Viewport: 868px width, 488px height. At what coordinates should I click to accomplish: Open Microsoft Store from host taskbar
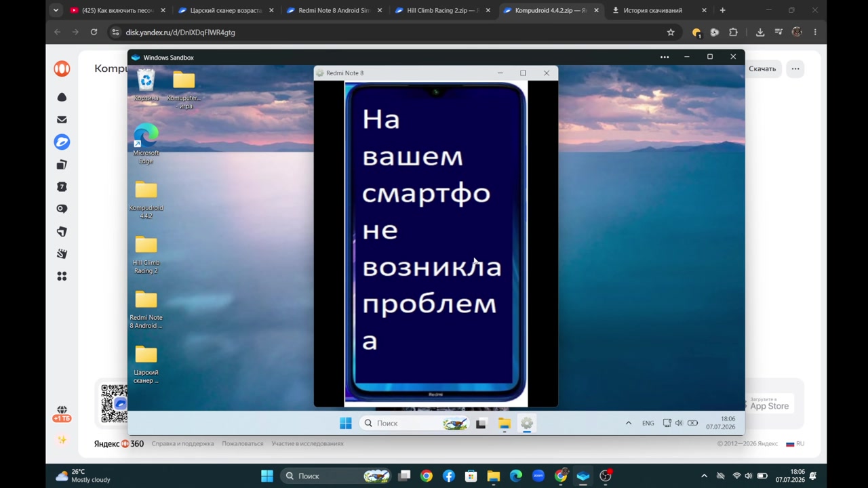[x=471, y=476]
